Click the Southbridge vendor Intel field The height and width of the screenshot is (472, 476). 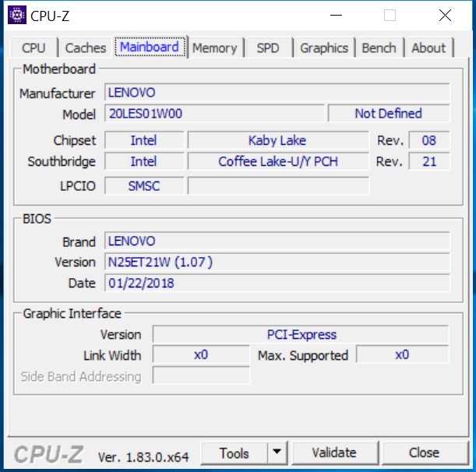tap(144, 161)
